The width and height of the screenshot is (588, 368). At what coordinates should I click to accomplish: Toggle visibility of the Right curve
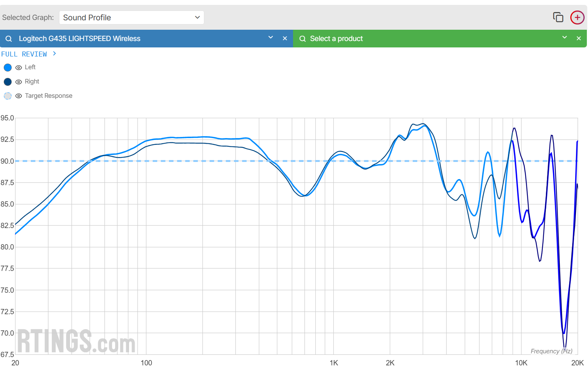click(18, 82)
